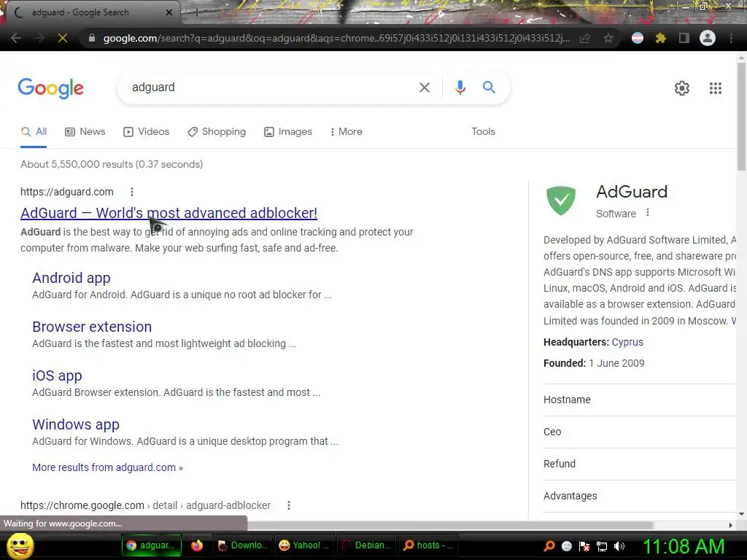Switch to hosts taskbar window
The width and height of the screenshot is (747, 560).
[x=428, y=545]
